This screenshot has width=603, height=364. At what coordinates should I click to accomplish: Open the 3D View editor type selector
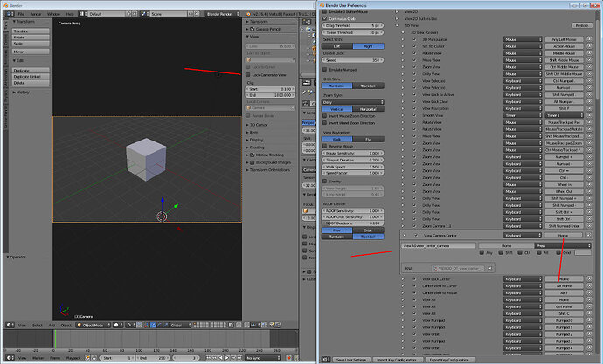(10, 326)
